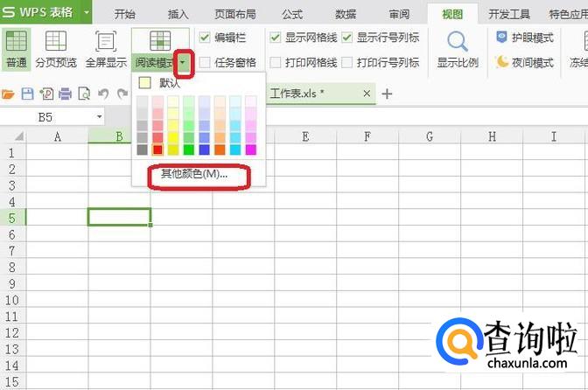Click the redo arrow icon

tap(122, 94)
